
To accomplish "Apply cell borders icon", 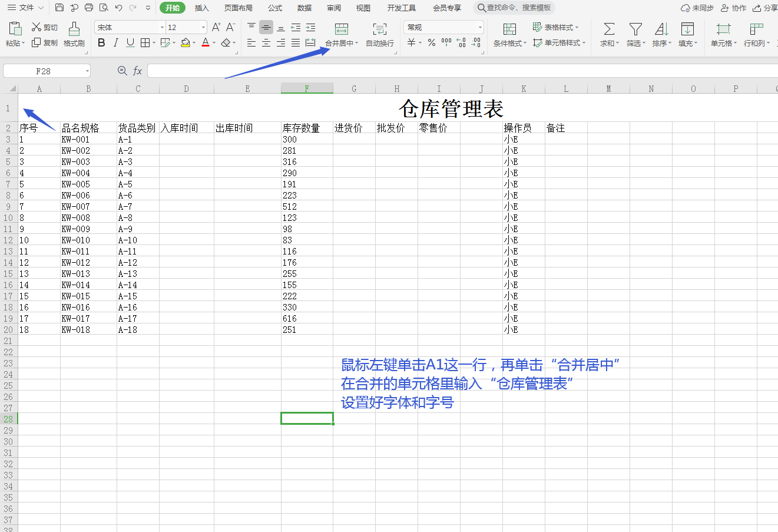I will 145,43.
